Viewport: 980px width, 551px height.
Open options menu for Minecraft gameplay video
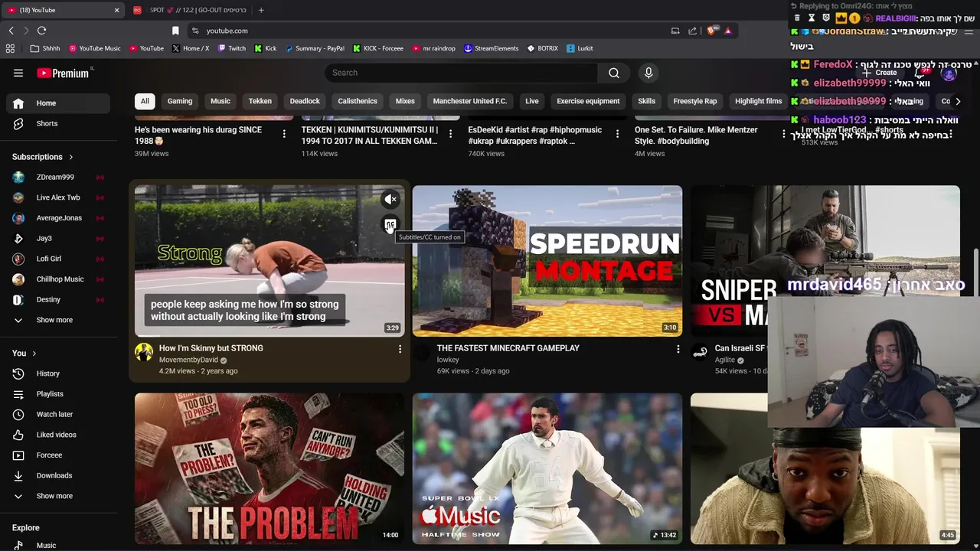[678, 349]
